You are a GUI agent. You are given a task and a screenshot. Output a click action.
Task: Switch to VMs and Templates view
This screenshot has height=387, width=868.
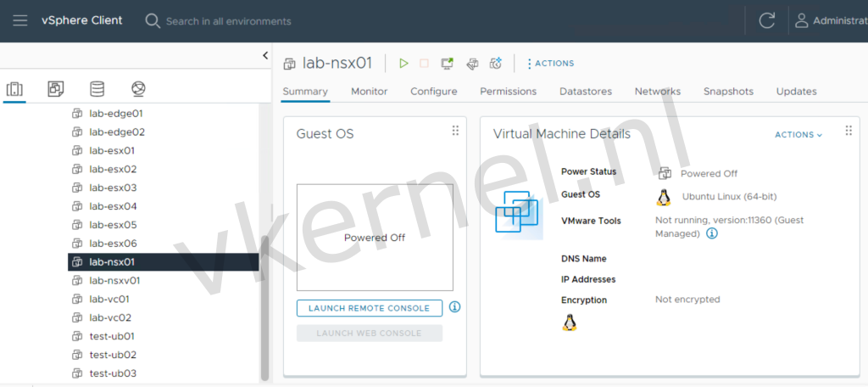point(56,89)
